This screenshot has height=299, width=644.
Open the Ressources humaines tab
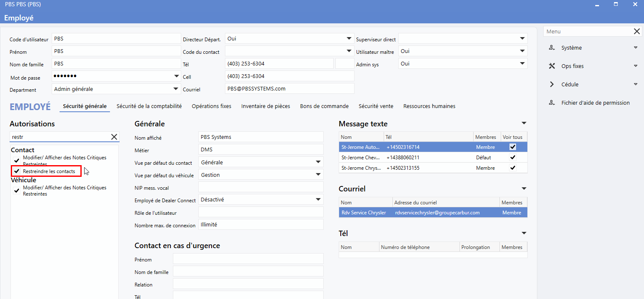coord(429,106)
